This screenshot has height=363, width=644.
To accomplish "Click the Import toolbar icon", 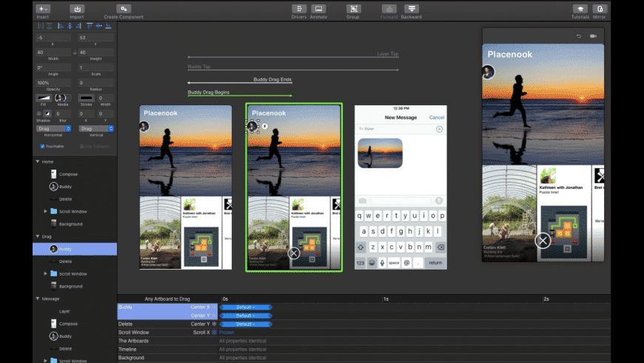I will click(77, 9).
